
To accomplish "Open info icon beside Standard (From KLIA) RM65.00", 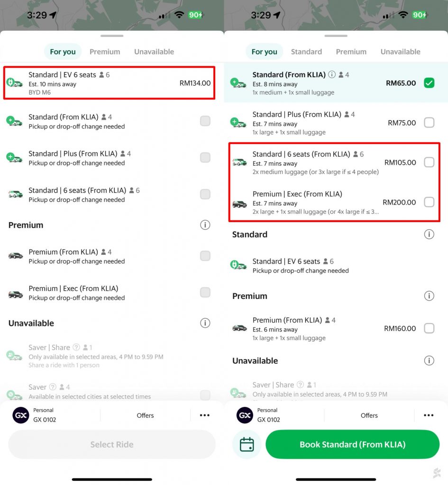I will point(332,74).
